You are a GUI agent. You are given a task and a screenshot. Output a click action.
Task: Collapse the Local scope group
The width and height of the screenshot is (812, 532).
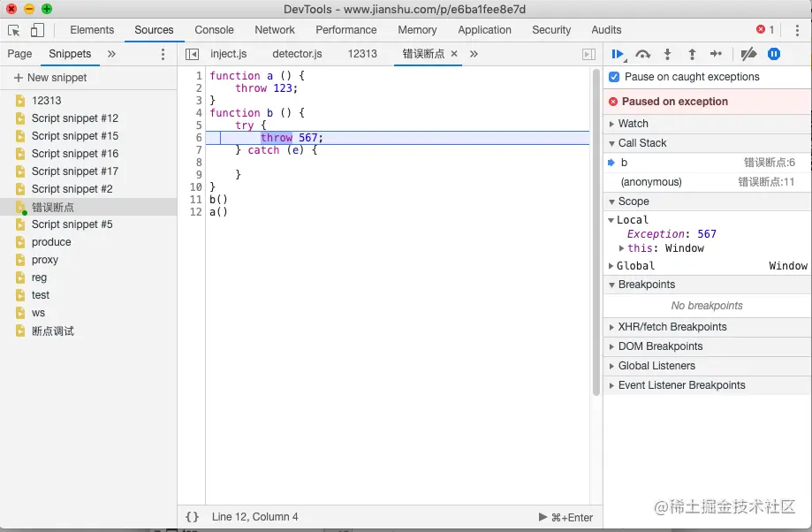pos(611,220)
